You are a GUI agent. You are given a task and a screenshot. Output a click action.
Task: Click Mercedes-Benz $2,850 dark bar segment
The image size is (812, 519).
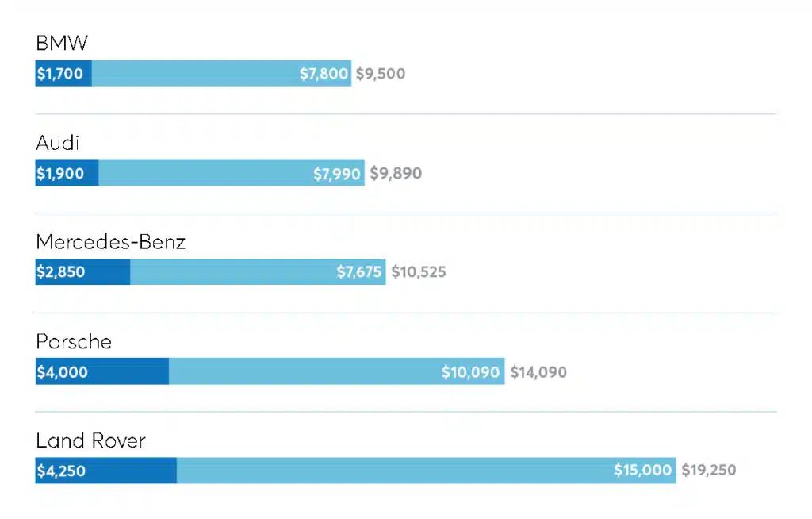82,271
